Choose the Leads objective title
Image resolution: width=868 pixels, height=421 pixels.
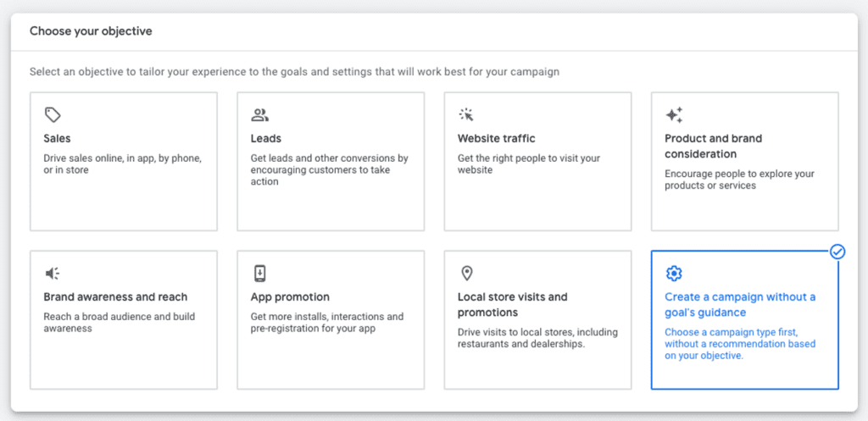click(x=266, y=138)
